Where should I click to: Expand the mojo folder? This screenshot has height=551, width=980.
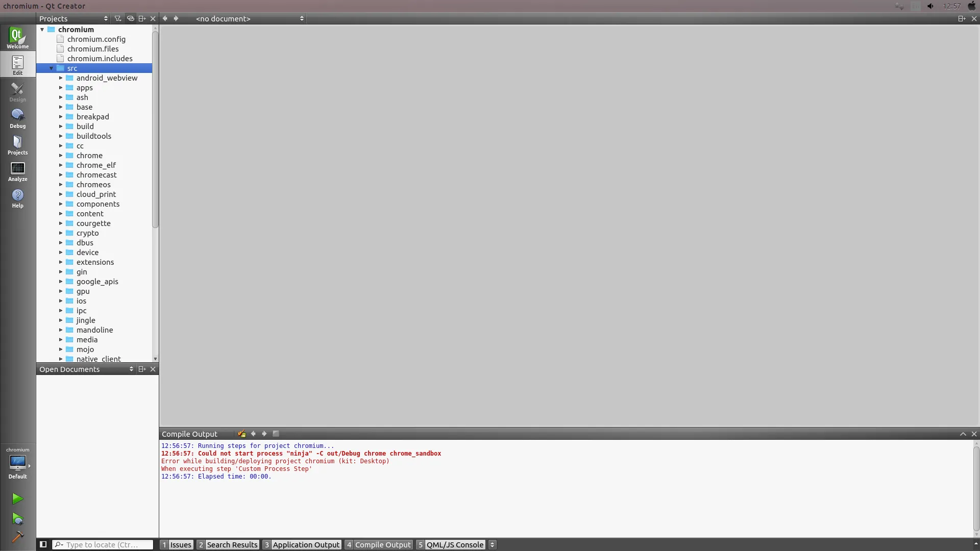coord(61,349)
